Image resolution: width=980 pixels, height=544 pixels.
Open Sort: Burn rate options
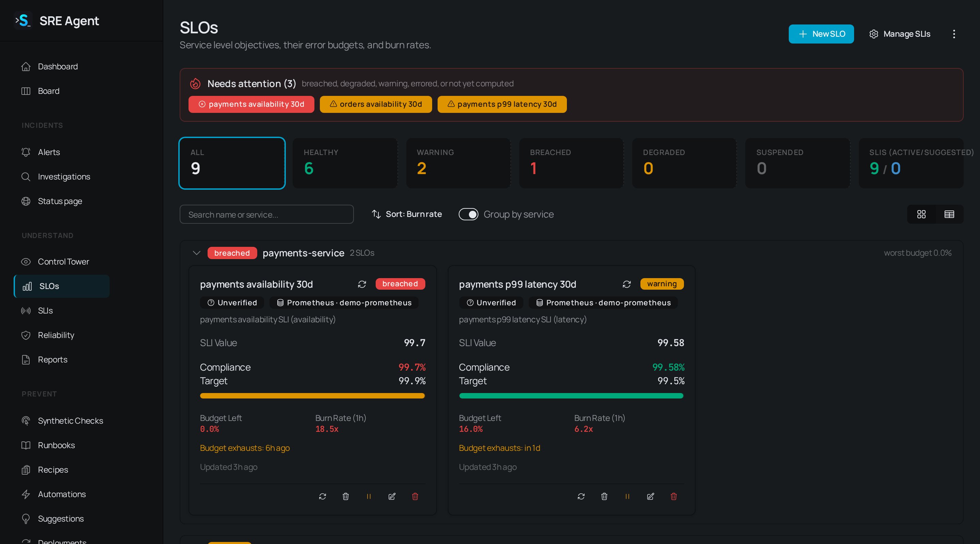click(x=407, y=215)
